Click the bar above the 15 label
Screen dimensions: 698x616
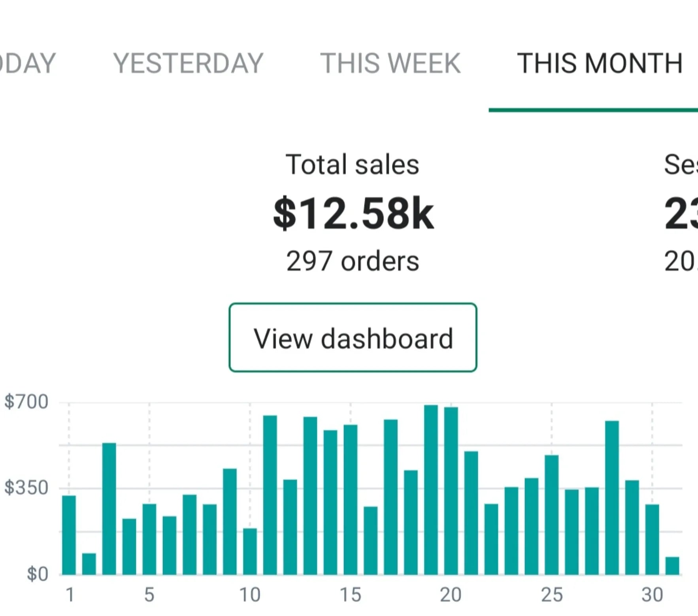click(x=351, y=499)
